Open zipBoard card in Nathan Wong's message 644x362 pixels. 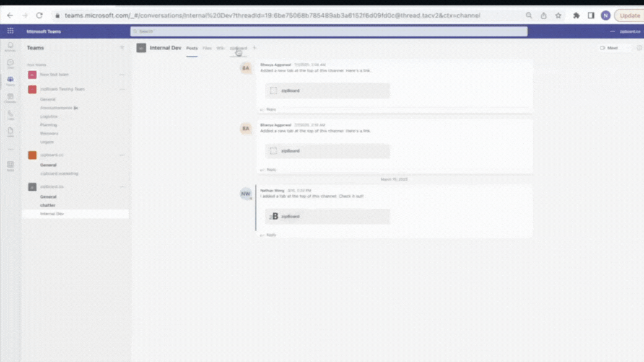tap(327, 216)
